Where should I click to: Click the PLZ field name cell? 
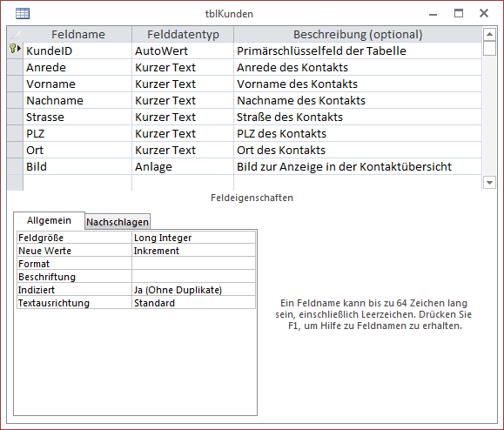(77, 134)
